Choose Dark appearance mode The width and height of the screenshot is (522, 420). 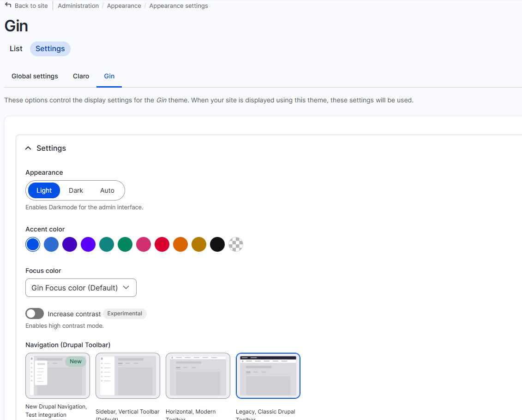tap(76, 190)
